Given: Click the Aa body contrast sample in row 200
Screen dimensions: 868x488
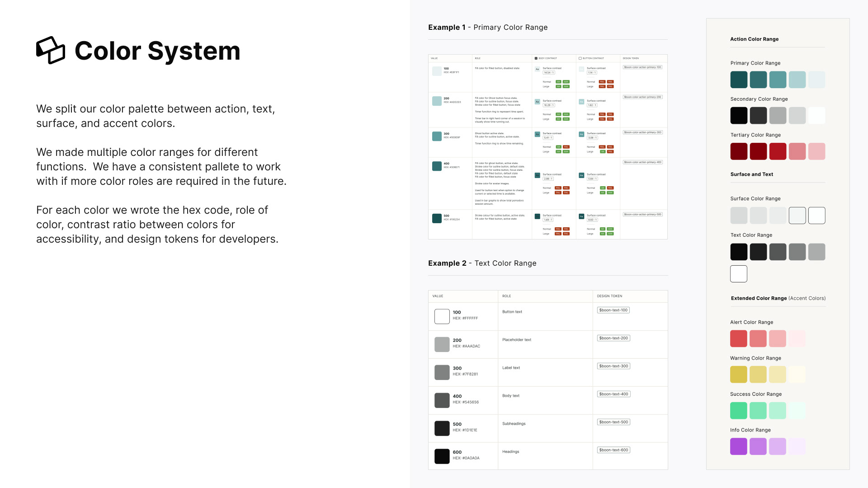Looking at the screenshot, I should point(537,102).
